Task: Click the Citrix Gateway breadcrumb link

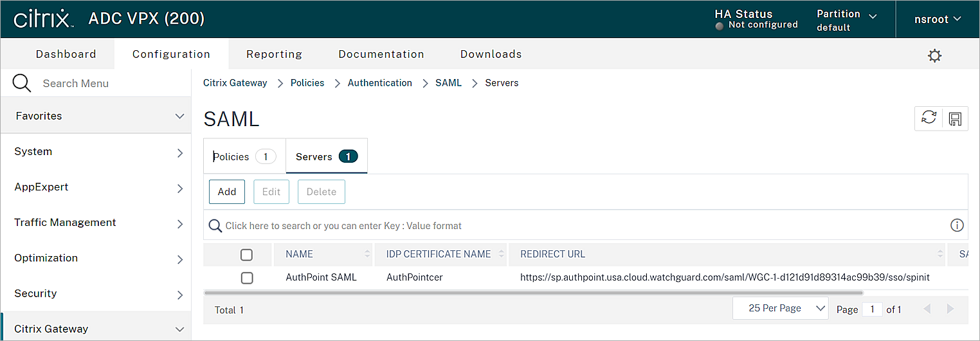Action: [x=235, y=83]
